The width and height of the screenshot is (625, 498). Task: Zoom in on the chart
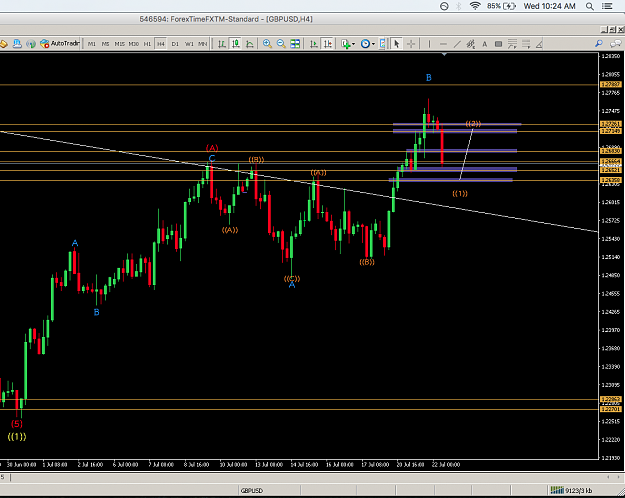point(267,44)
